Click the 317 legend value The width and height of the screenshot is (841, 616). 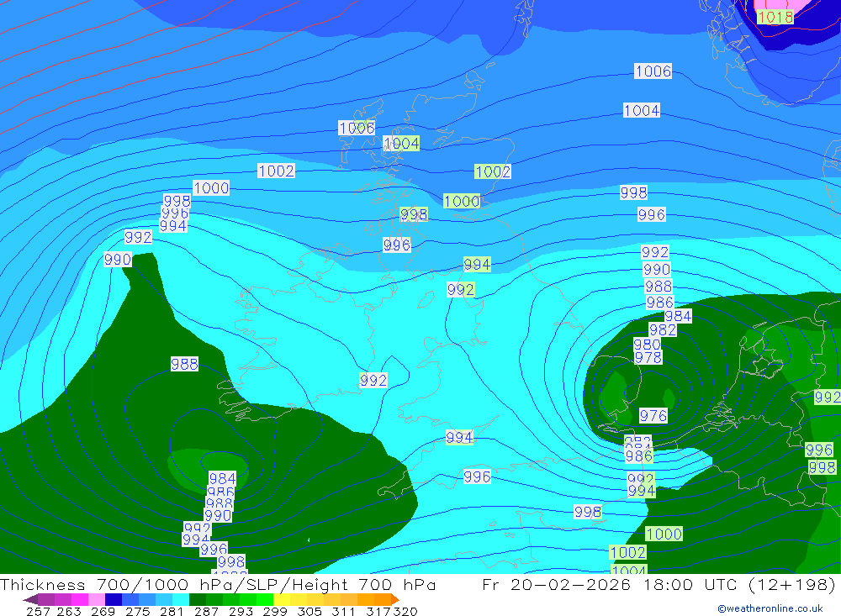(378, 611)
